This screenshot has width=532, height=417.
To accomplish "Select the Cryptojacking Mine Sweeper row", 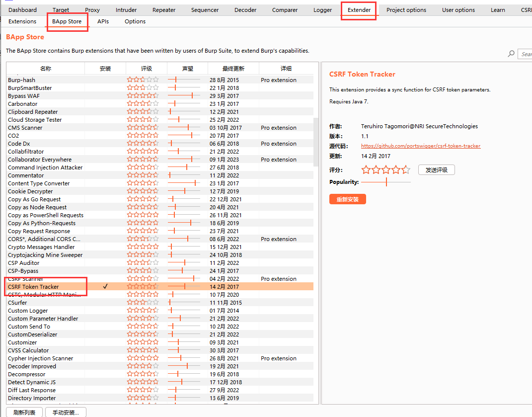I will pos(160,254).
